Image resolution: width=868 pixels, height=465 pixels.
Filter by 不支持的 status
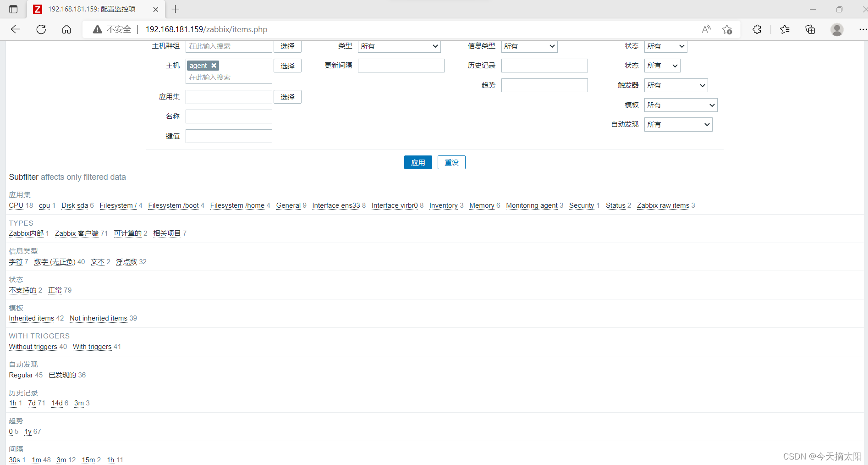[22, 290]
